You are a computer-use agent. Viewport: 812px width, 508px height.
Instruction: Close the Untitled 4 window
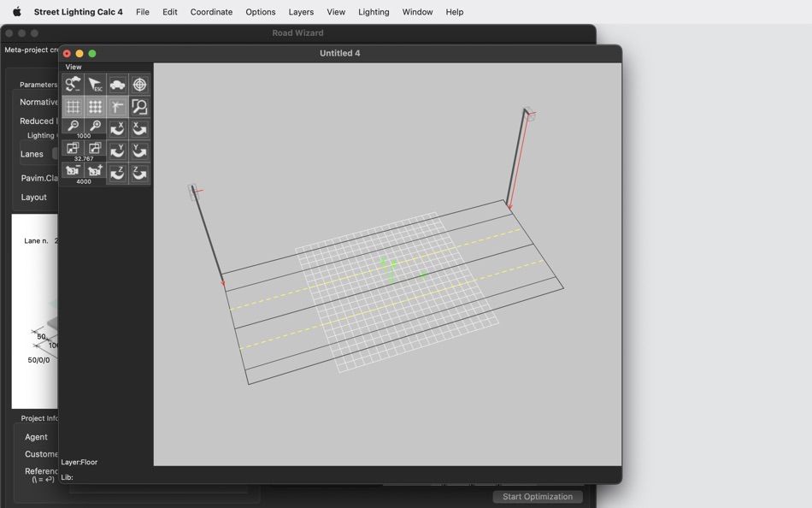point(67,53)
